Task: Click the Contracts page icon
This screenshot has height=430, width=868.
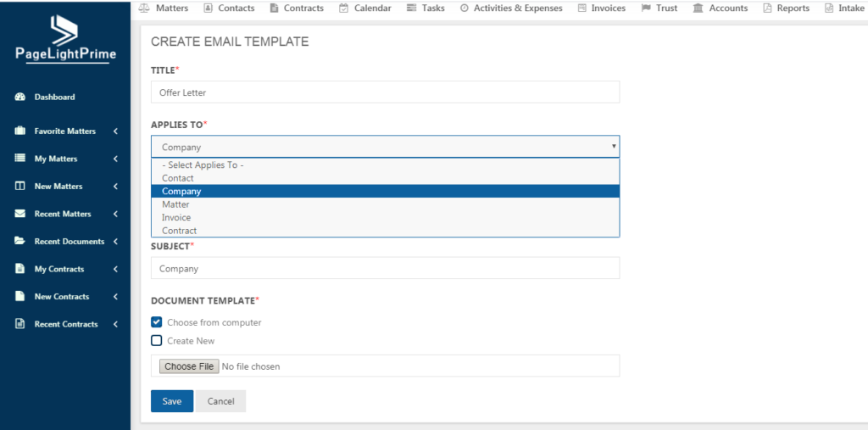Action: pyautogui.click(x=274, y=8)
